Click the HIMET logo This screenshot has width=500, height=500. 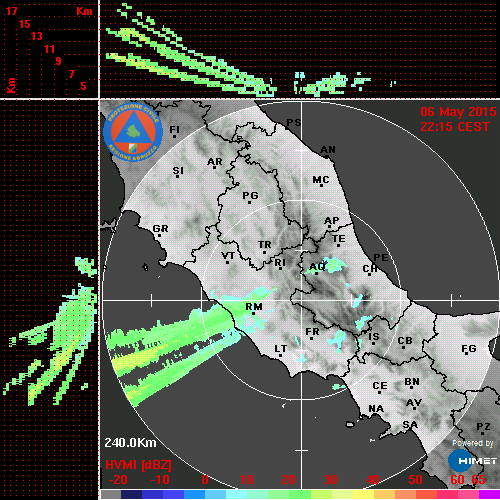tap(472, 461)
